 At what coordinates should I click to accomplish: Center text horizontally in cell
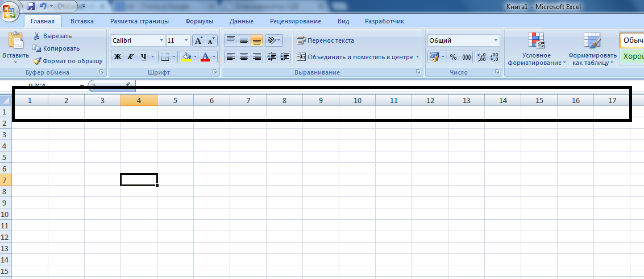[x=243, y=57]
